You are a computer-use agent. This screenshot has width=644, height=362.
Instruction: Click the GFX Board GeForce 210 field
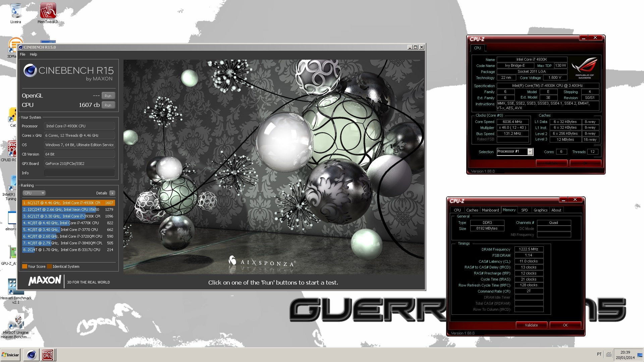pos(79,164)
